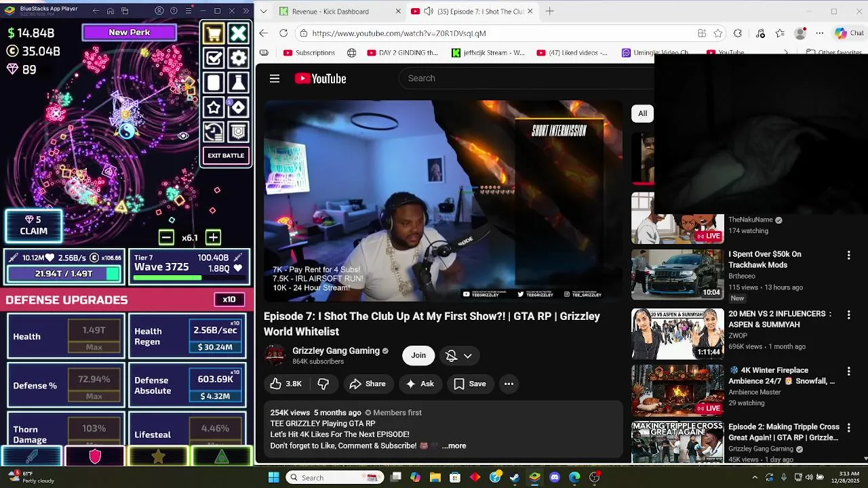
Task: Switch to the green triangle upgrades tab
Action: point(222,456)
